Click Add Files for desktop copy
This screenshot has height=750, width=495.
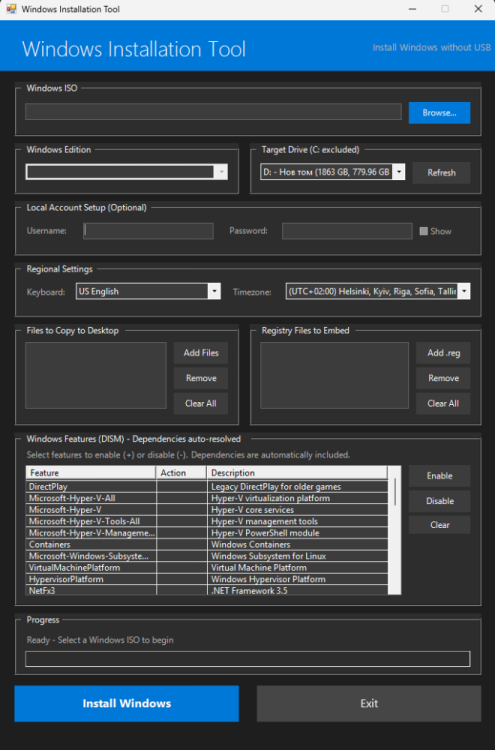point(201,353)
